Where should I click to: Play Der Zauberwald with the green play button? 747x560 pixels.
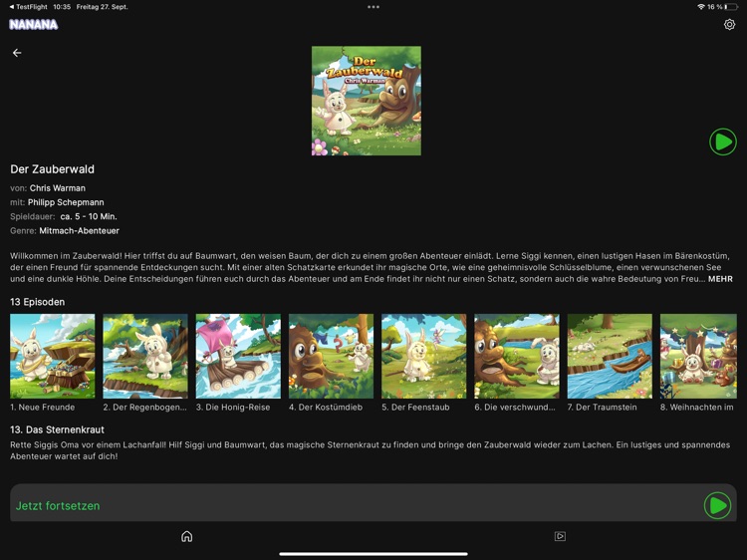[723, 141]
